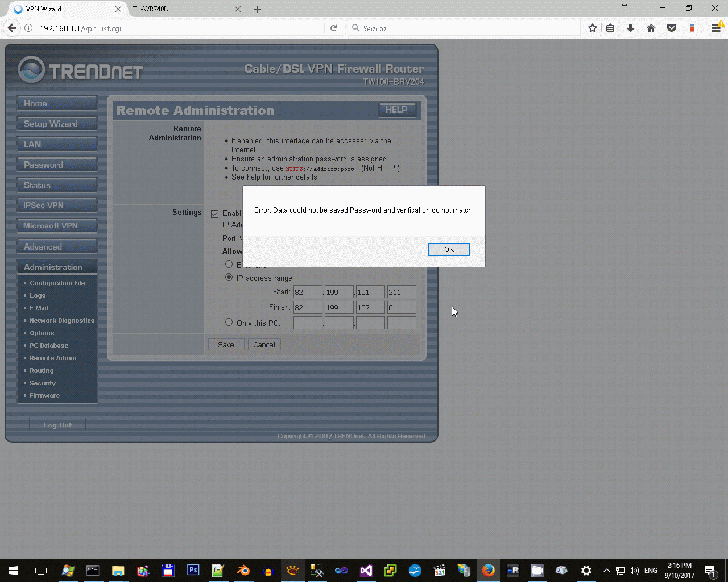Bookmark this page with the star icon
The image size is (728, 582).
593,28
